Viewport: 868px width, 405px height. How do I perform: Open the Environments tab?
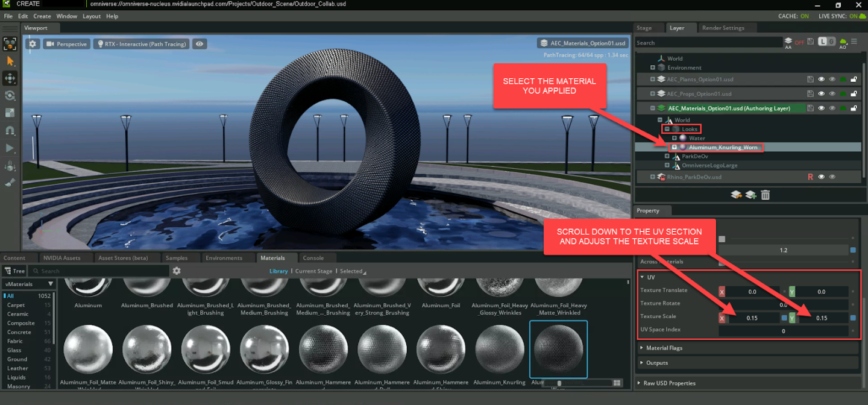(x=224, y=258)
